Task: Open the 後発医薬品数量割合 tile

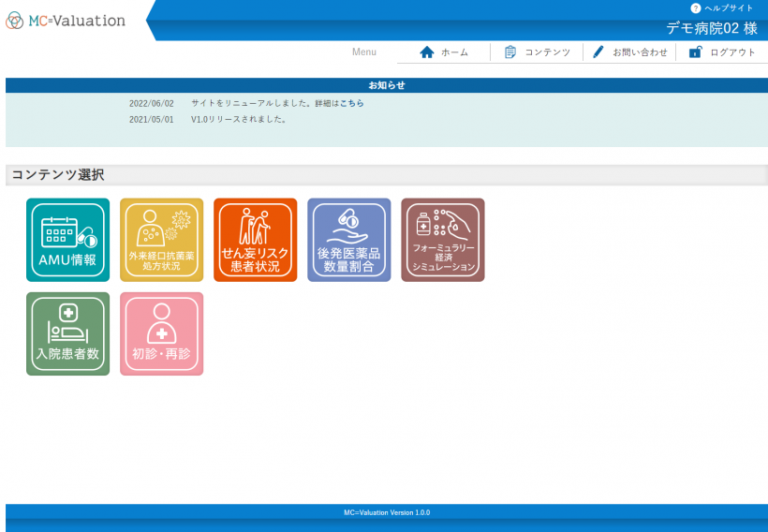Action: [x=348, y=240]
